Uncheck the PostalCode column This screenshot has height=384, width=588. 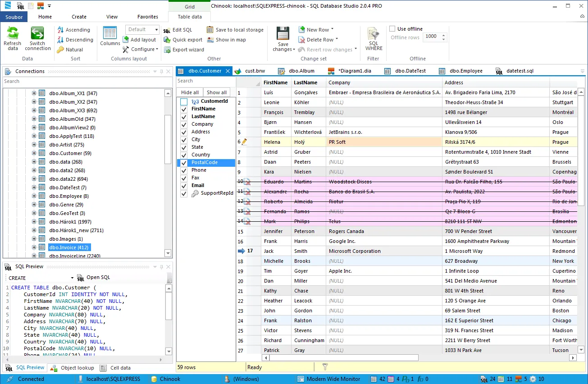pos(183,162)
